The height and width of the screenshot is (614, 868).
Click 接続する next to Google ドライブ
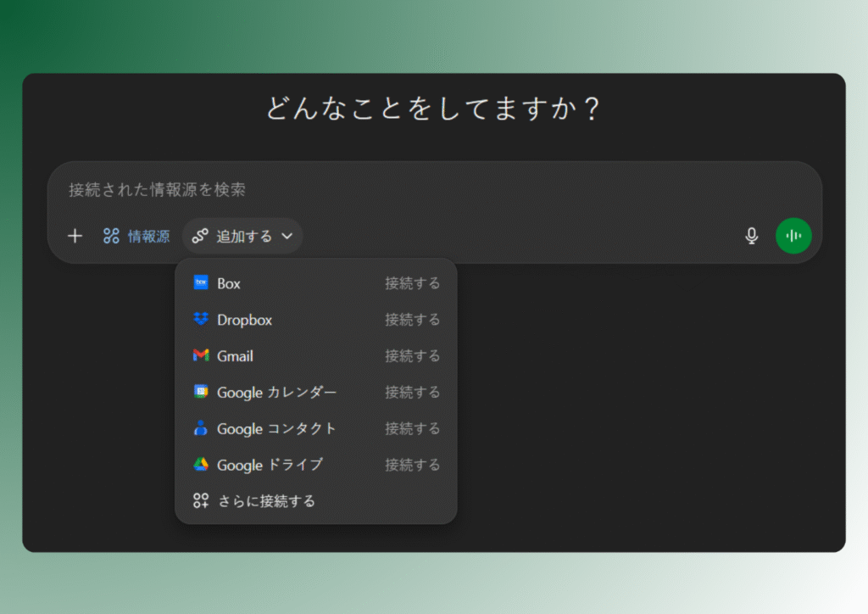point(413,466)
